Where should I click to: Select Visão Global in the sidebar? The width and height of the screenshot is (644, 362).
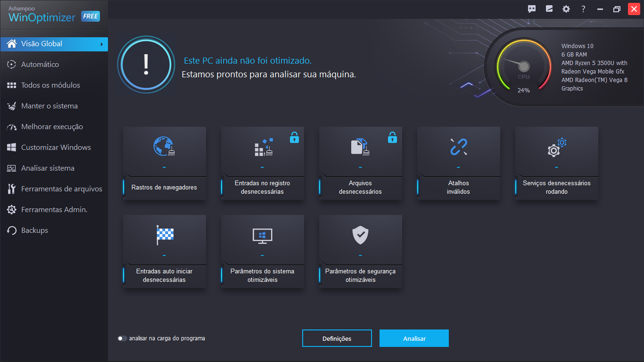(54, 44)
